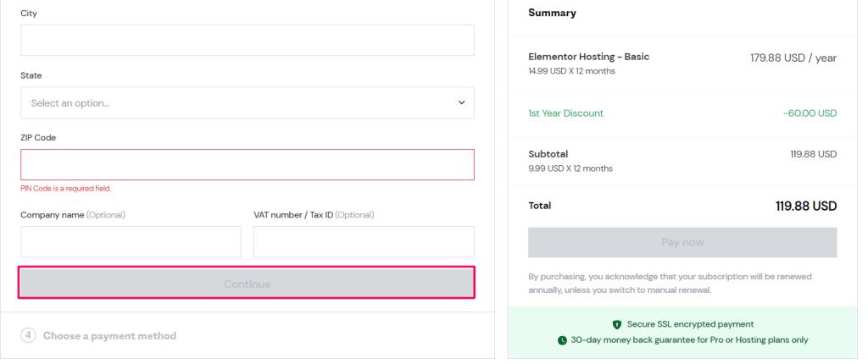Screen dimensions: 868x364
Task: Click the Company name text box
Action: click(131, 242)
